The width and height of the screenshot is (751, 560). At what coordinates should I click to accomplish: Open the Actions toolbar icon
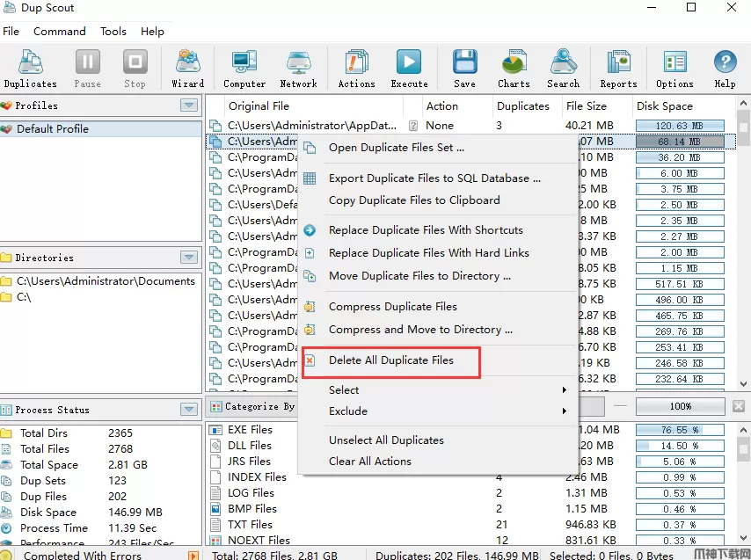click(356, 69)
